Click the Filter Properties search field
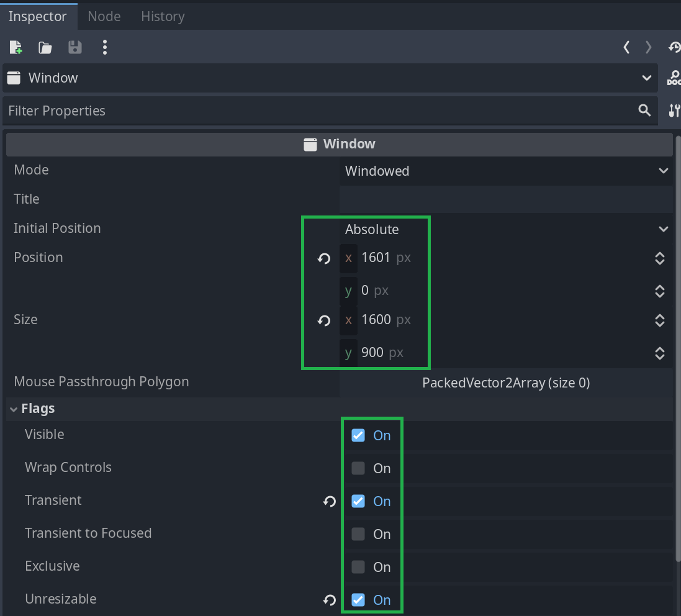Image resolution: width=681 pixels, height=616 pixels. coord(320,111)
